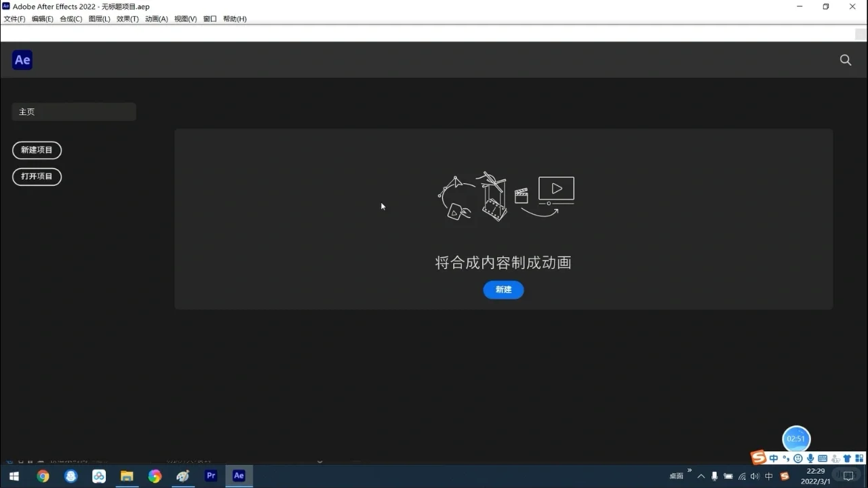Click the Windows Start button
868x488 pixels.
14,476
